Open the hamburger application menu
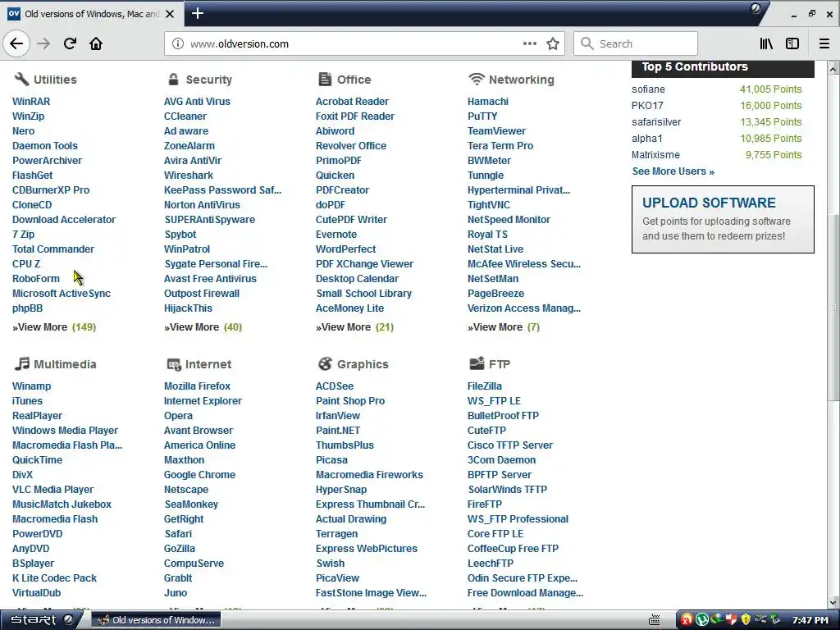 824,43
